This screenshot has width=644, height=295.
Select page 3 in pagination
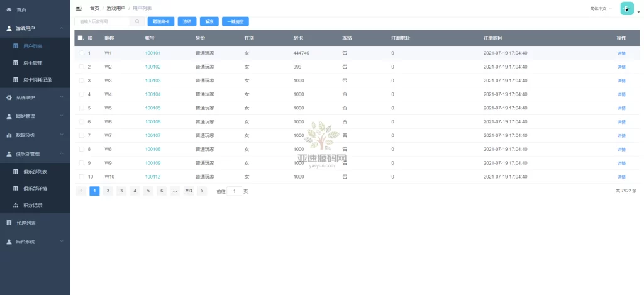pos(121,191)
